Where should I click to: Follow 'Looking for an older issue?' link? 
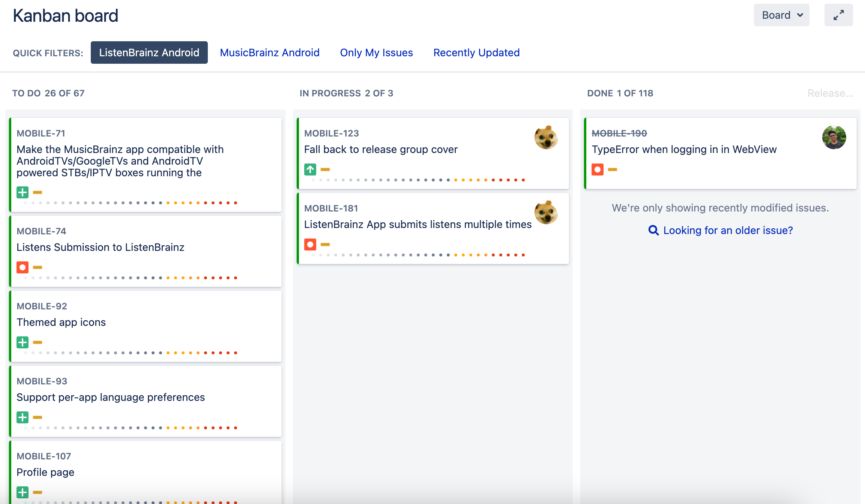coord(728,230)
